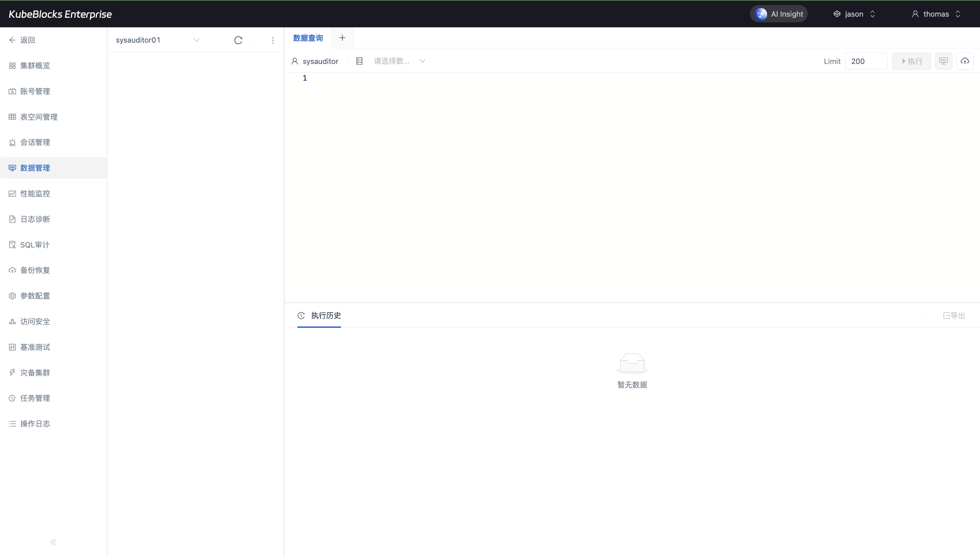
Task: Expand the jason organization switcher
Action: pos(854,14)
